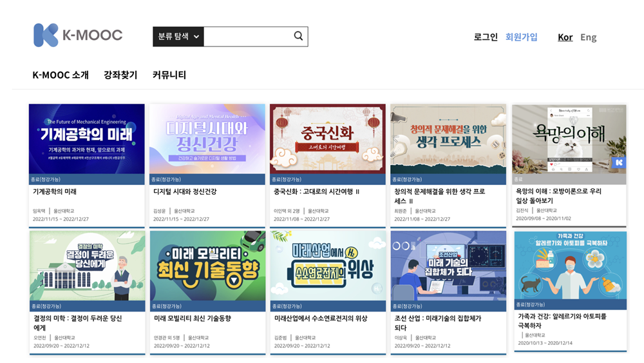Open the 기계공학의 미래 course thumbnail
Image resolution: width=644 pixels, height=363 pixels.
(87, 139)
